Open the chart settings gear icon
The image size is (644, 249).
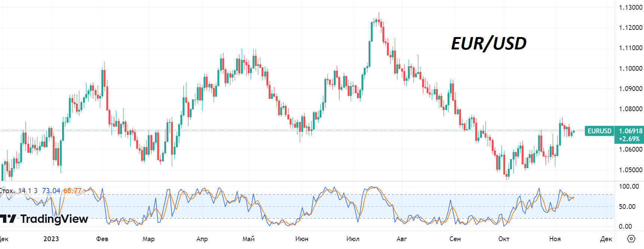coord(631,239)
